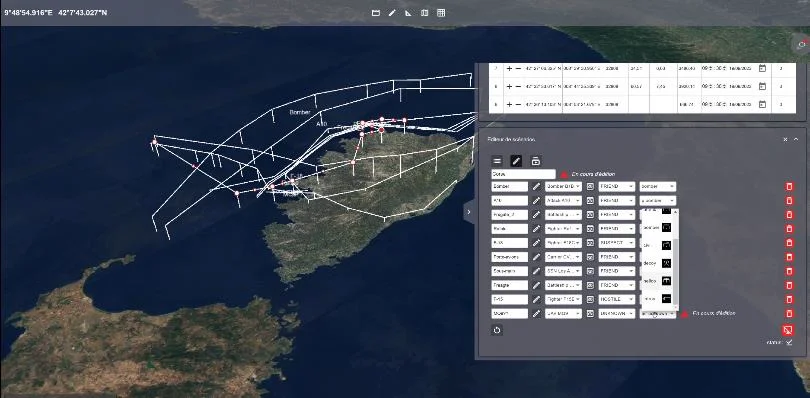
Task: Click the reset power icon at panel bottom-left
Action: point(497,330)
